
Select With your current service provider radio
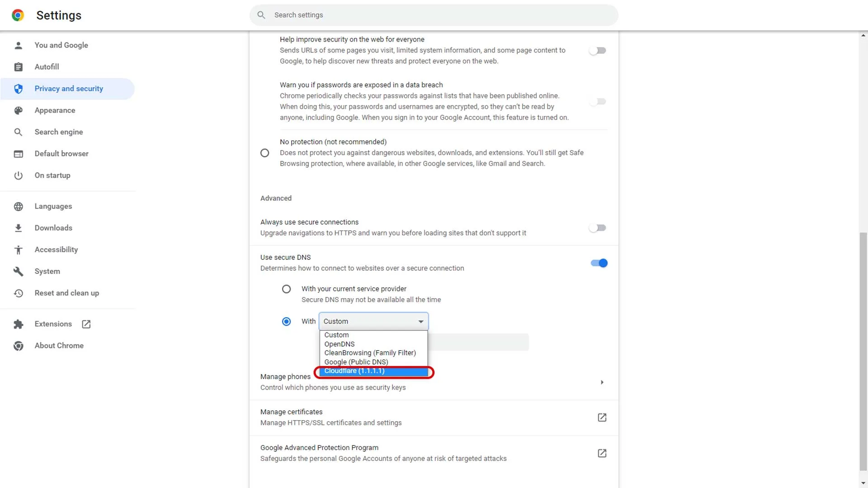[x=287, y=289]
